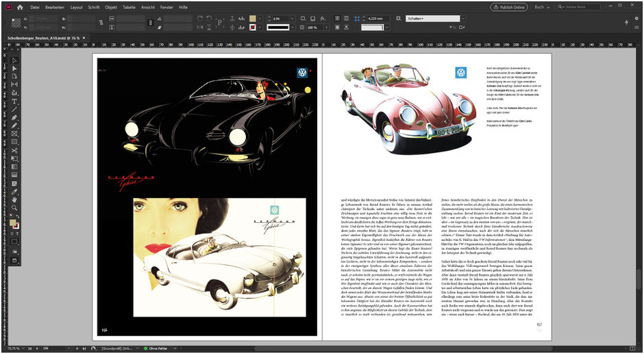
Task: Click the toolbox fill color swatch
Action: tap(13, 222)
